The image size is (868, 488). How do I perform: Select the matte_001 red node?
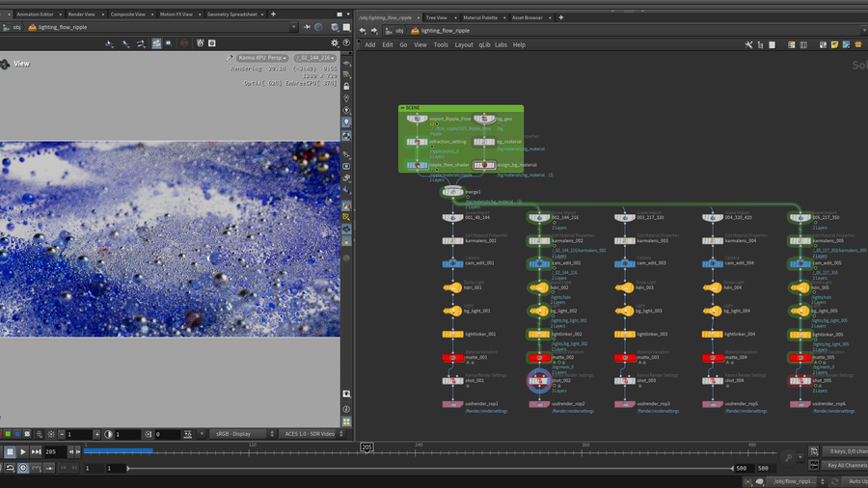coord(453,357)
